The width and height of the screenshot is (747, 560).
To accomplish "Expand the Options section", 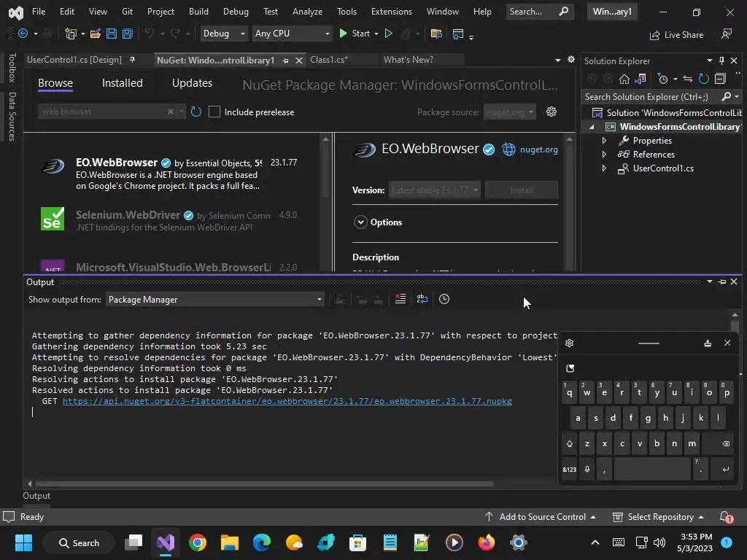I will pyautogui.click(x=360, y=222).
